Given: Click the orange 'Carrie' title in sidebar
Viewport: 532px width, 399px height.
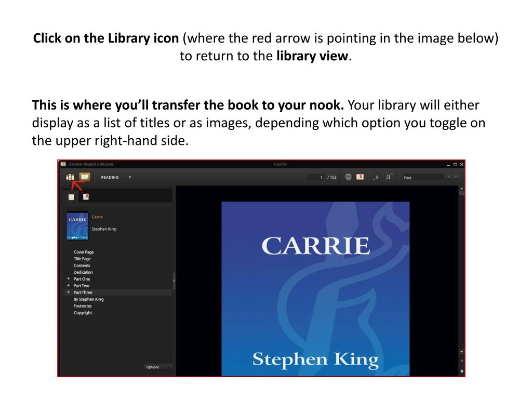Looking at the screenshot, I should (97, 217).
